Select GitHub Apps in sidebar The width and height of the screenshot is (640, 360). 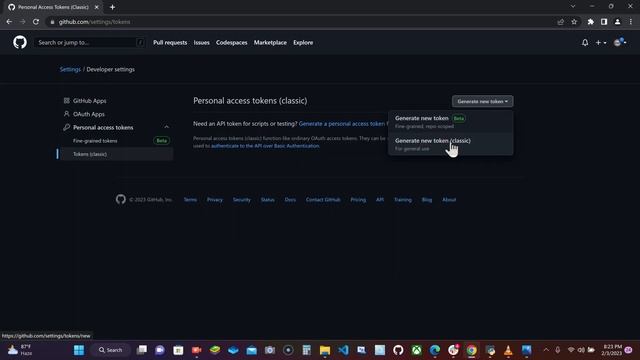pos(89,101)
